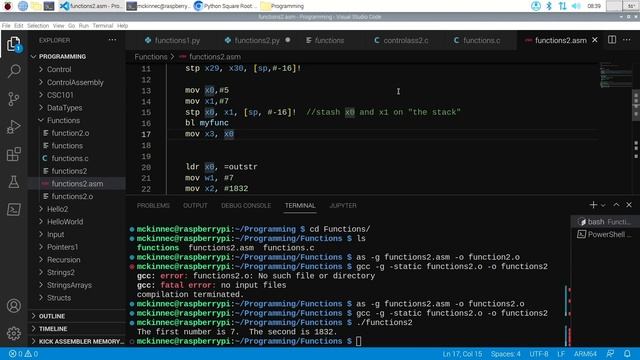Open file manager icon on taskbar
640x360 pixels.
pyautogui.click(x=36, y=6)
